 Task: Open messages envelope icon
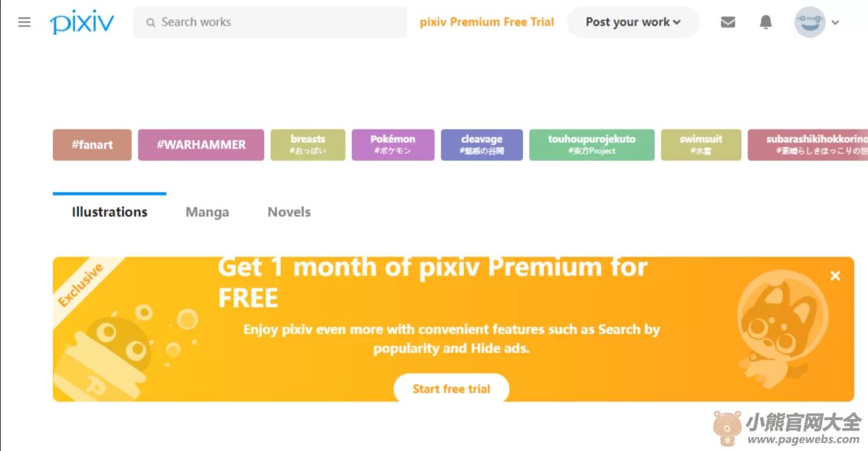click(x=728, y=22)
